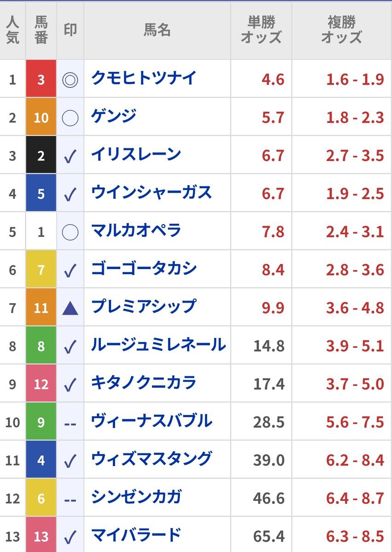Sort by the 人気 column header
The image size is (392, 552).
click(13, 30)
